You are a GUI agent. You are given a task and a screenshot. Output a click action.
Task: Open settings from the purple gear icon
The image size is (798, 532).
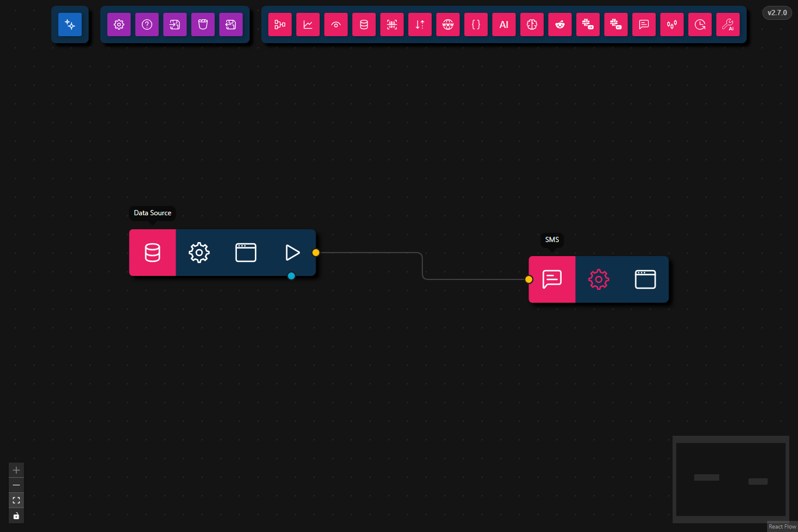(x=119, y=24)
